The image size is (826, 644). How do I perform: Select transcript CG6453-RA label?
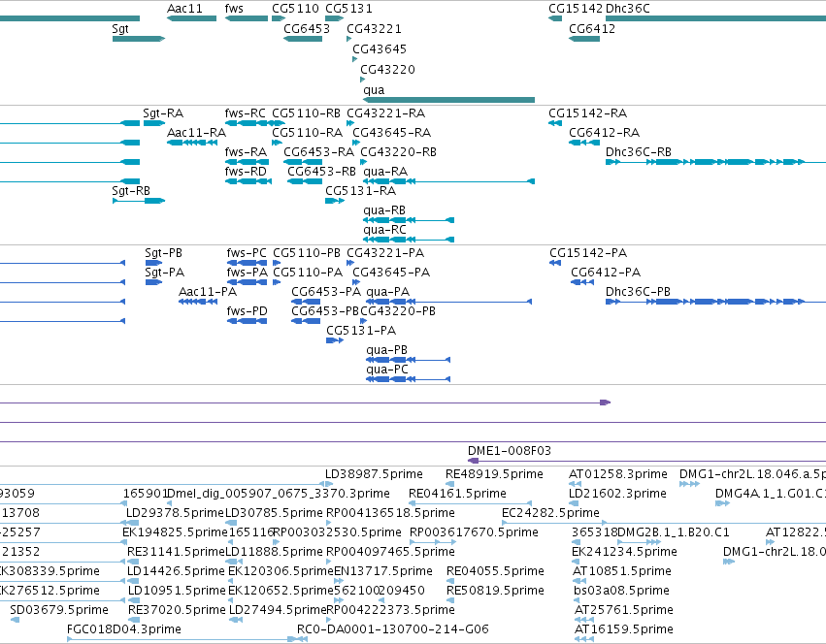tap(318, 152)
